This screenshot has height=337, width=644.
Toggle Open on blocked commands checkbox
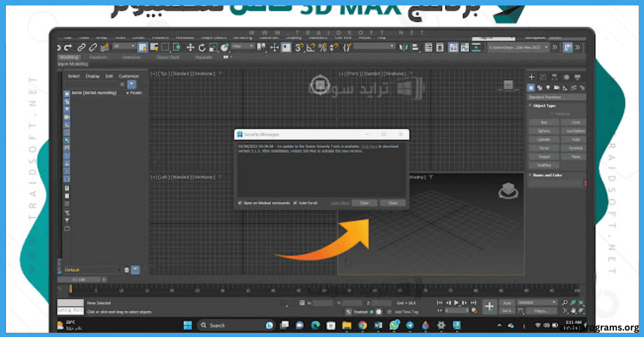(240, 203)
